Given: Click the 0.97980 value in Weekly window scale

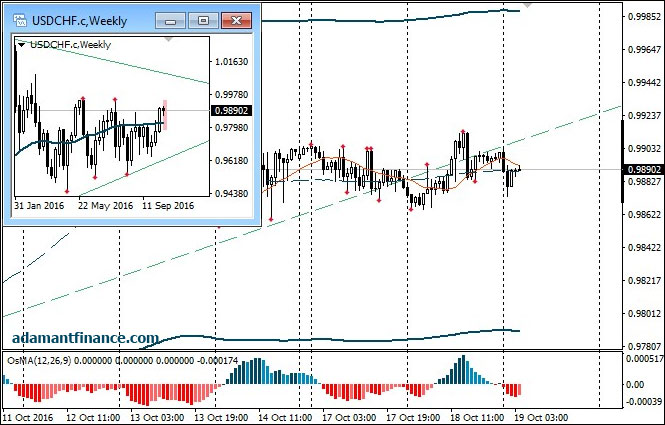Looking at the screenshot, I should pyautogui.click(x=232, y=128).
